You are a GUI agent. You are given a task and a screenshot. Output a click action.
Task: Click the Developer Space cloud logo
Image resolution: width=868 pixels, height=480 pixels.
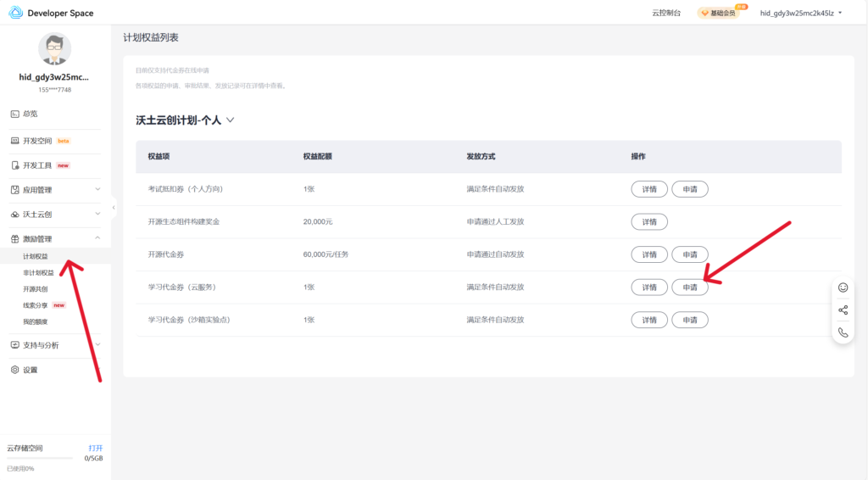[x=15, y=12]
